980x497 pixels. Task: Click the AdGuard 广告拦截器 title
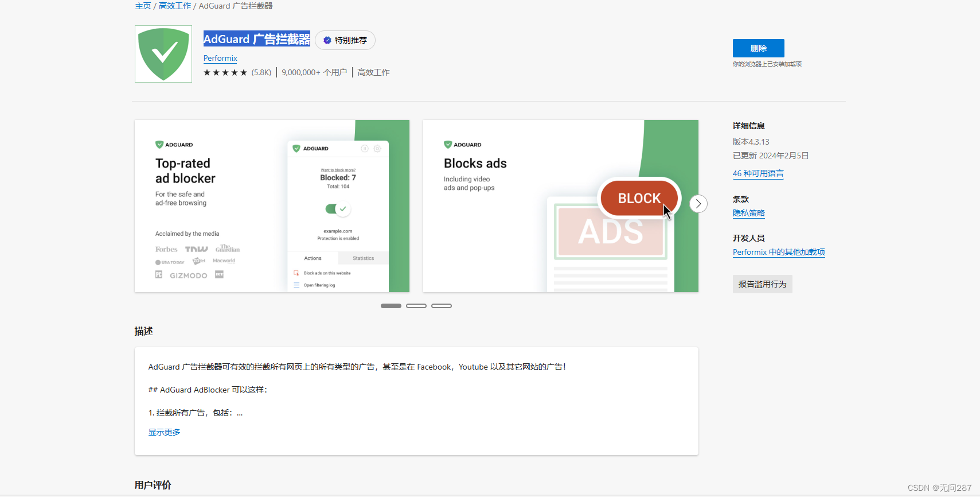257,39
